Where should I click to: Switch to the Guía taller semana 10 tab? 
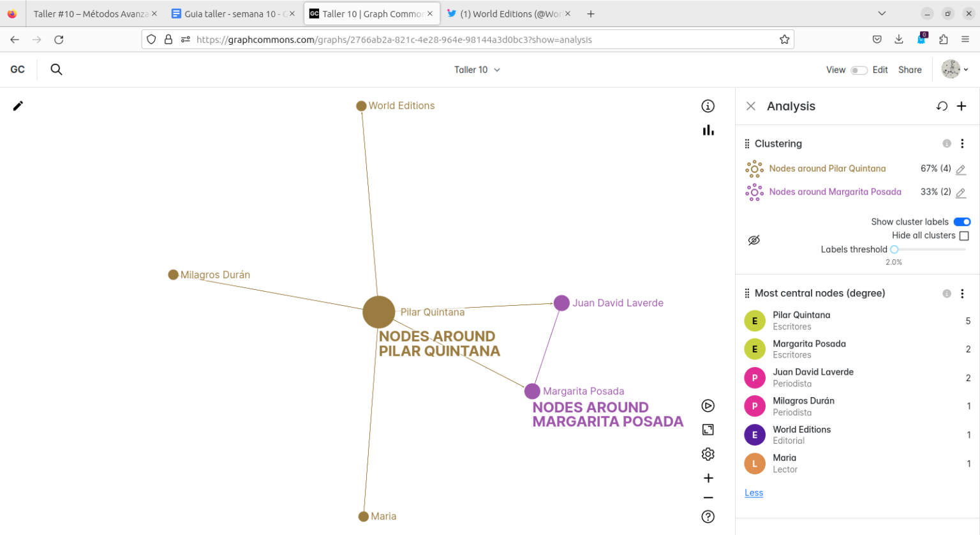click(233, 13)
